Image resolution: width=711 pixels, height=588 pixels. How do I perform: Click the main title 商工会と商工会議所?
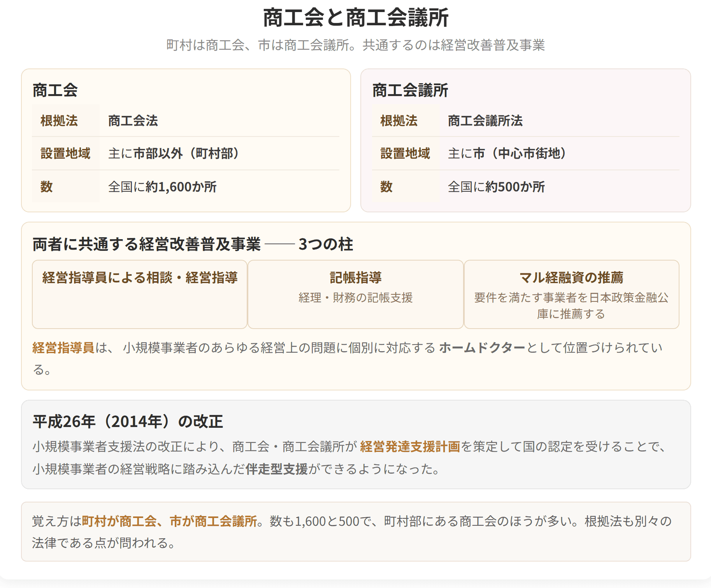point(356,18)
